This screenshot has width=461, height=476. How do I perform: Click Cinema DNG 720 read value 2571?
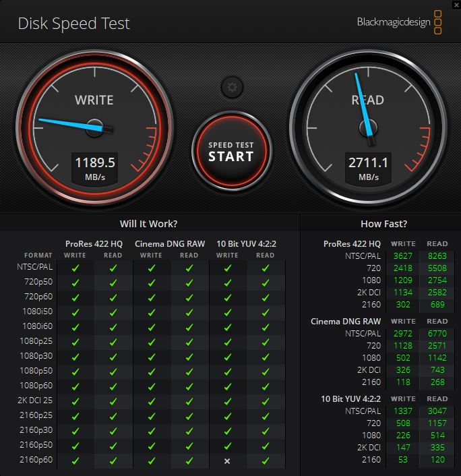(437, 346)
